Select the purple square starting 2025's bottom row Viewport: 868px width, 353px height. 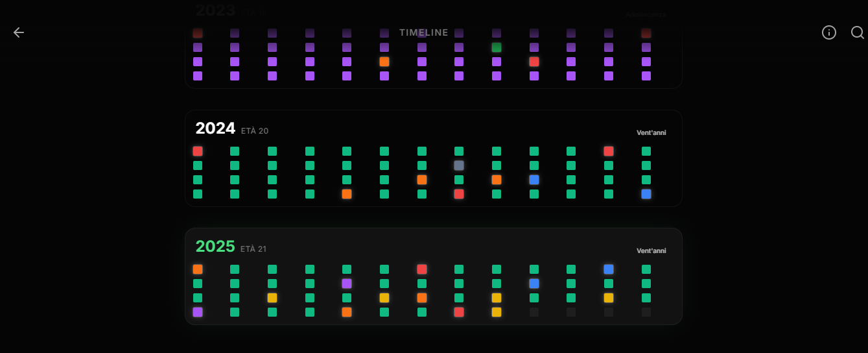pos(198,312)
